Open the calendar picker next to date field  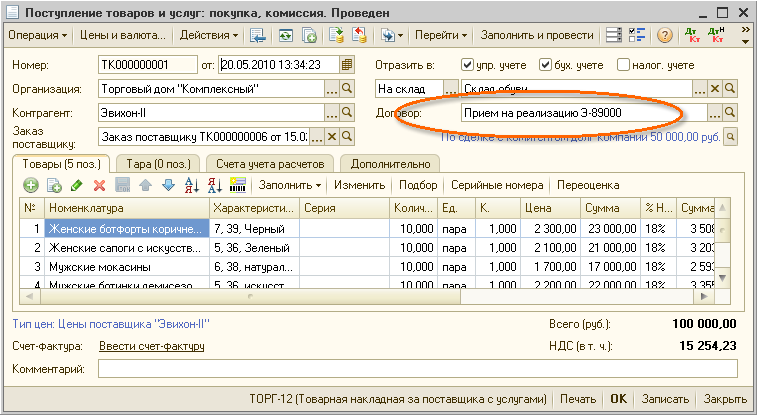[347, 65]
